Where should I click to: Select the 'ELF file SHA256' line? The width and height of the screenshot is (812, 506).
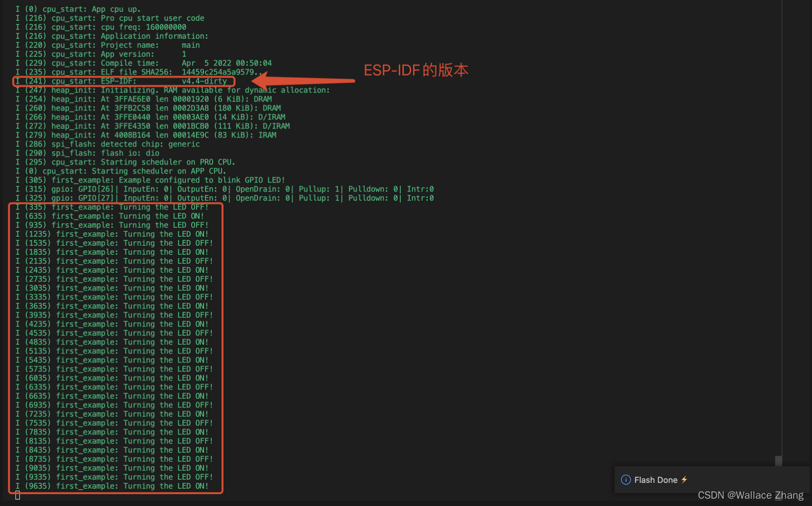[139, 72]
